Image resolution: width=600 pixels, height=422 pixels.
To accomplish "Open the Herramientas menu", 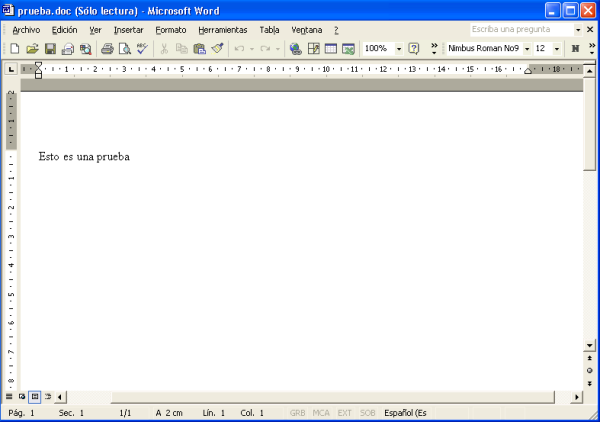I will 222,30.
